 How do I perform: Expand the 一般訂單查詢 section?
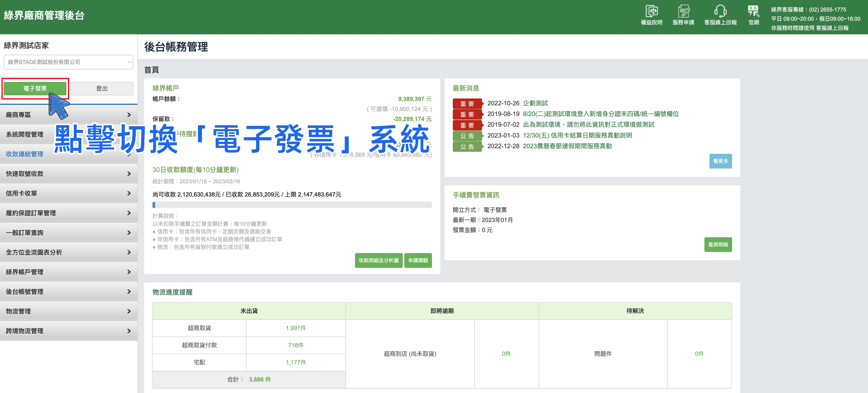pos(69,232)
